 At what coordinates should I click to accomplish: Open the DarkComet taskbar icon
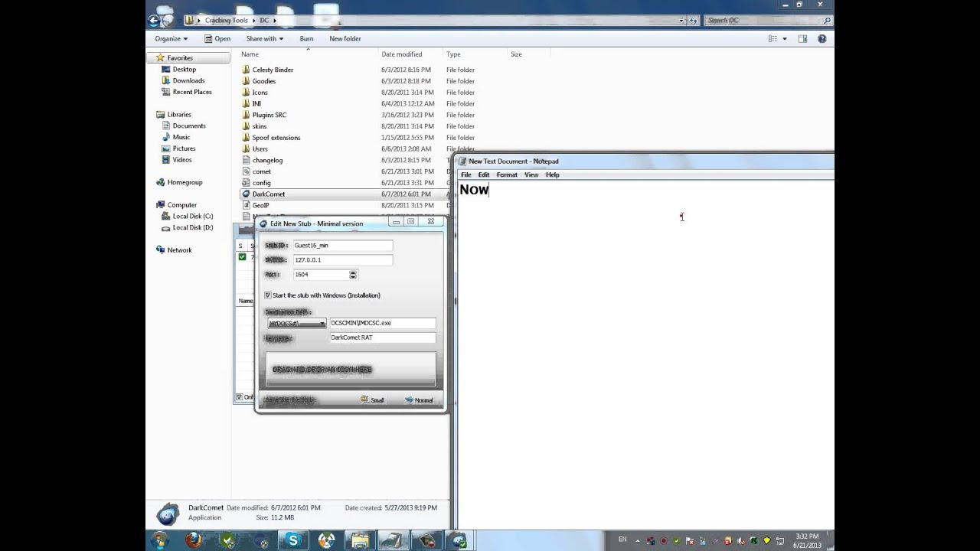coord(459,540)
